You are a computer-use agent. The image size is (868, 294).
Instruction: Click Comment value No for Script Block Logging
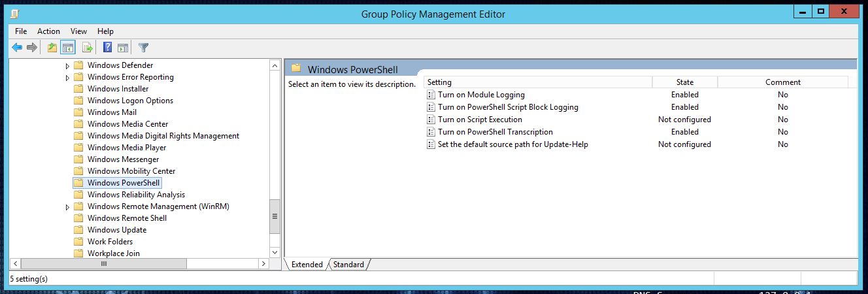click(x=783, y=107)
